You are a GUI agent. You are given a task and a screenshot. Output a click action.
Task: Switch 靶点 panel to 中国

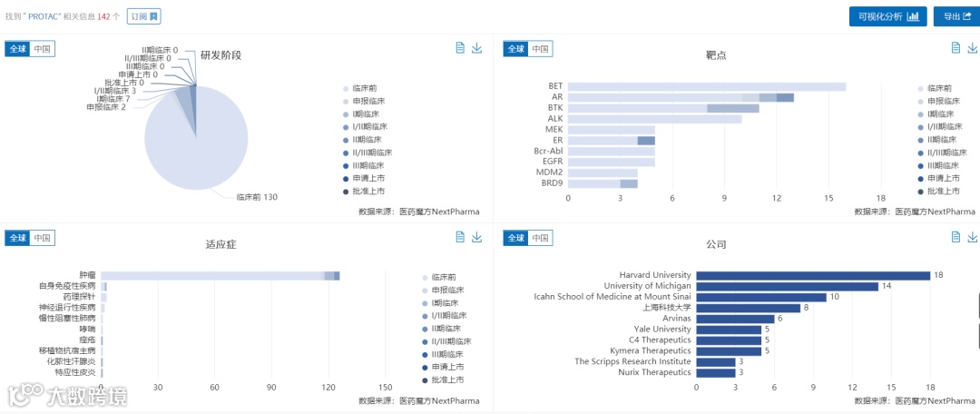(x=541, y=49)
